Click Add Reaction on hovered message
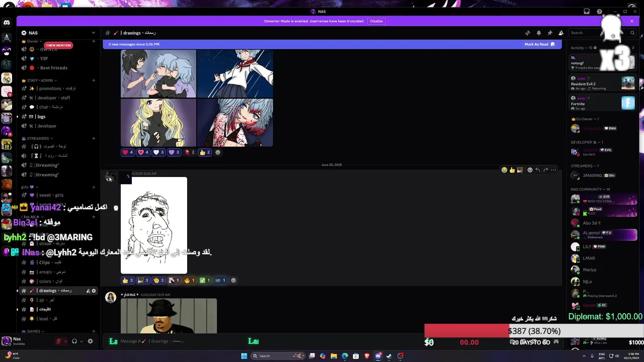The image size is (644, 362). 530,170
